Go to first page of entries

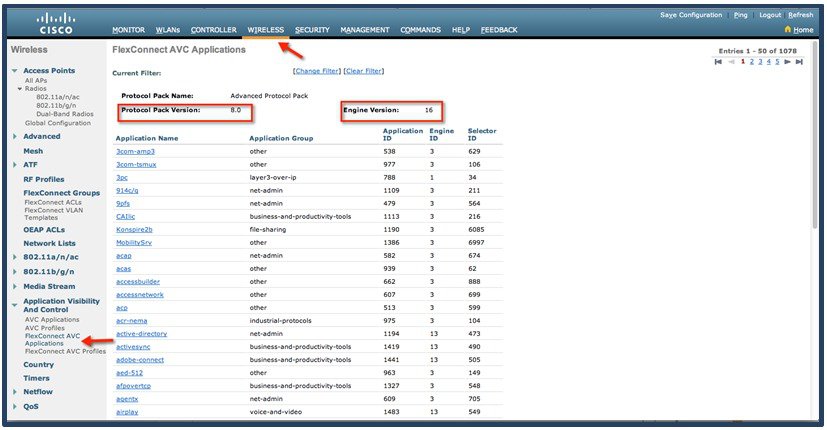click(718, 62)
